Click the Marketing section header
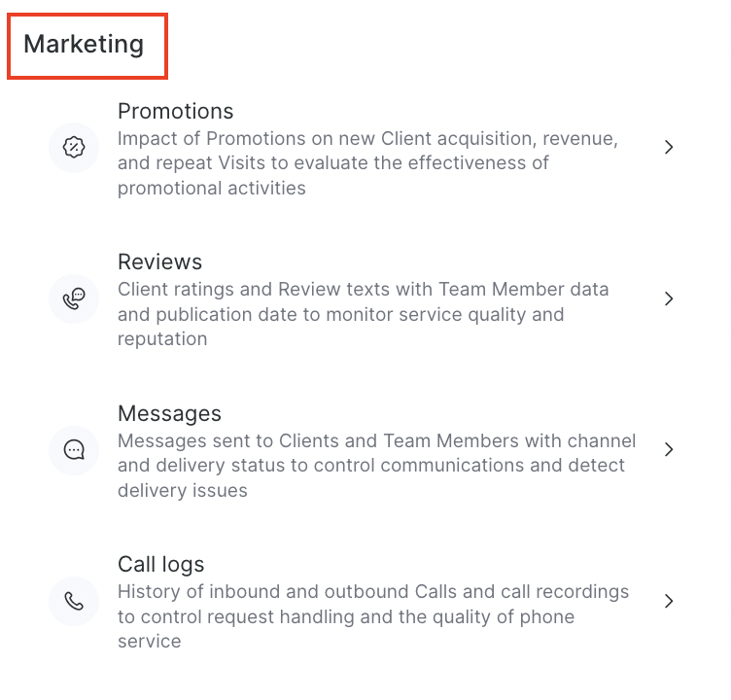Image resolution: width=731 pixels, height=700 pixels. [x=84, y=44]
